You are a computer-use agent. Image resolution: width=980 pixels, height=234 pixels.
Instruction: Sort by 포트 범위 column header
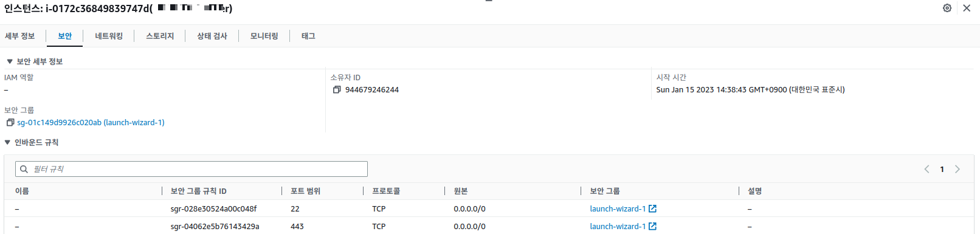pyautogui.click(x=306, y=191)
